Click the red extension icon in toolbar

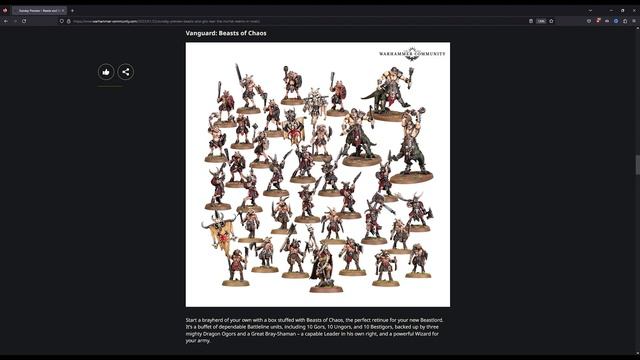pos(598,21)
